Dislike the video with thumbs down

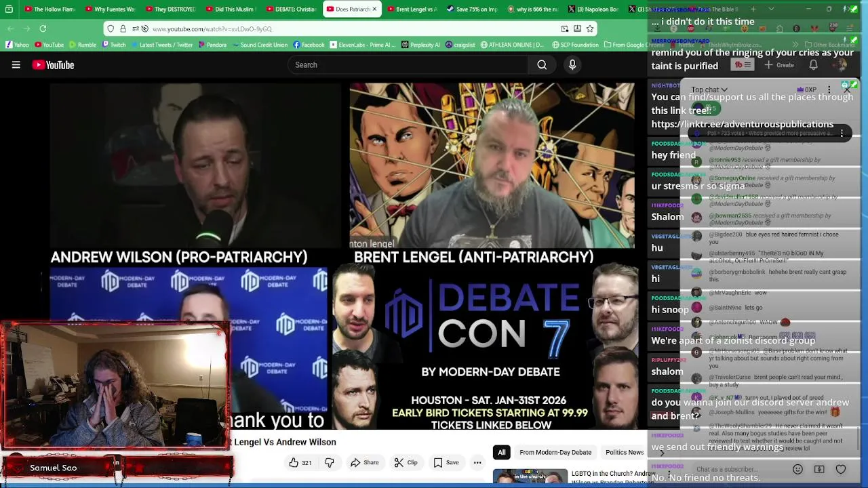(x=330, y=463)
